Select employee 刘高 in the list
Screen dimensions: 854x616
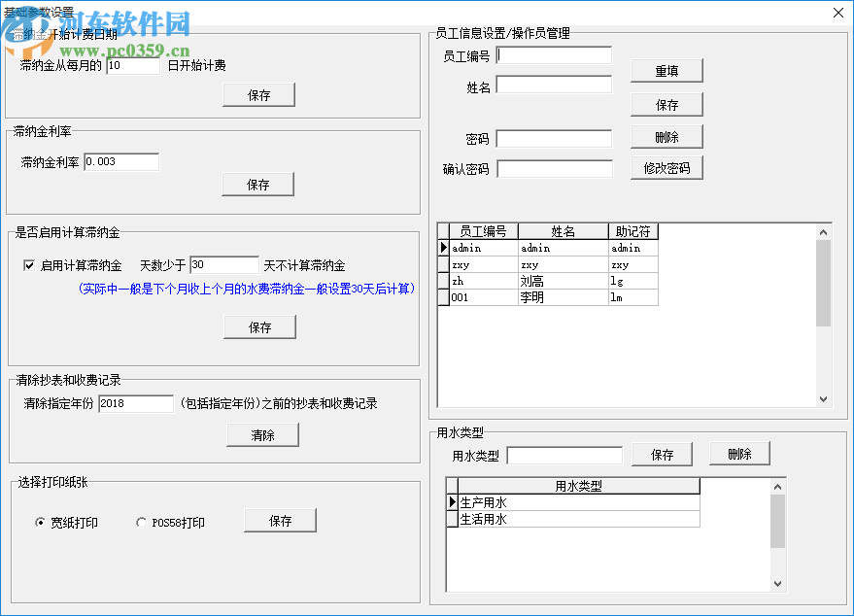pyautogui.click(x=564, y=282)
